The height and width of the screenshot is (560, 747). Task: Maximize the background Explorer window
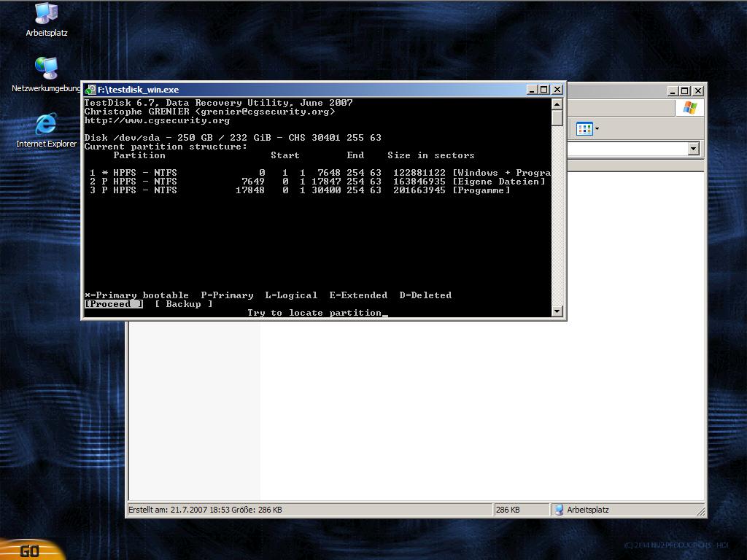point(684,91)
